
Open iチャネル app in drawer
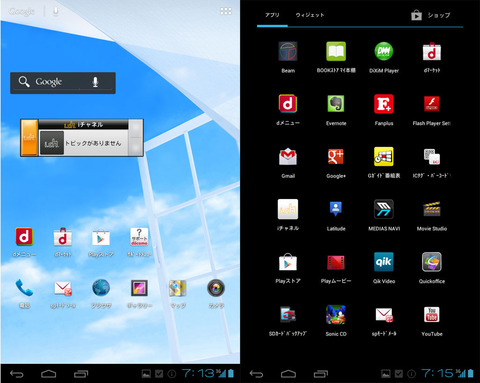coord(288,209)
